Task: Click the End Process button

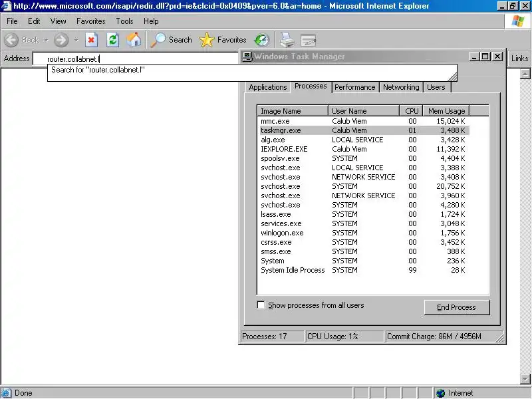Action: point(457,307)
